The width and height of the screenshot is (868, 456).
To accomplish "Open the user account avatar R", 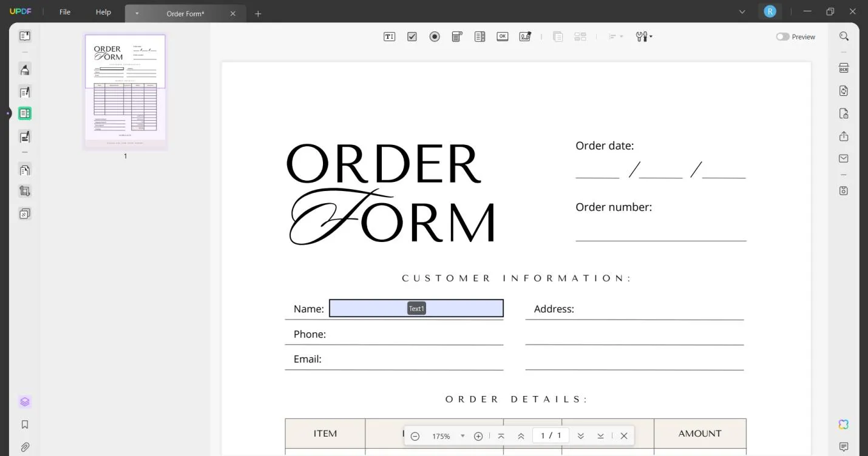I will tap(770, 12).
